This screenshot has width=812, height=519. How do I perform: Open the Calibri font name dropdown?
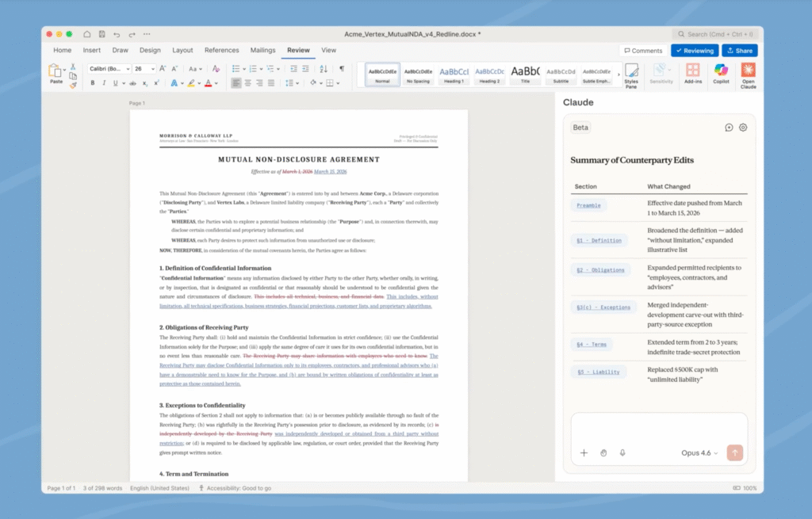(x=109, y=69)
